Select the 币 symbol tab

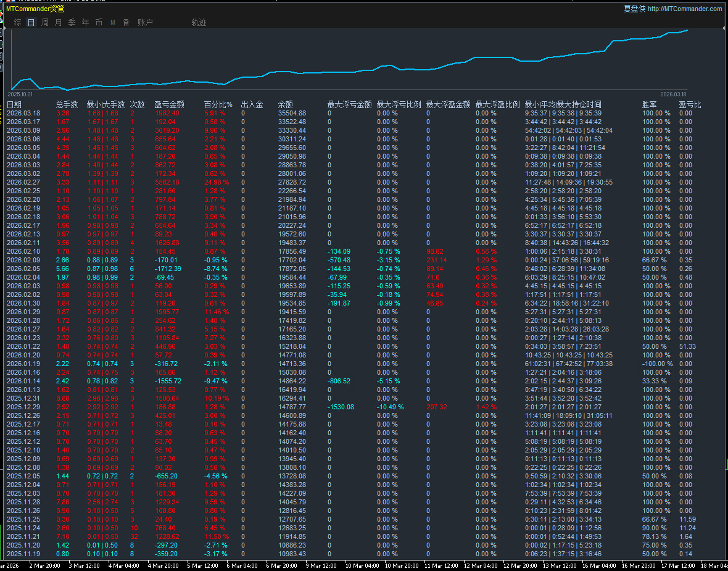tap(99, 22)
